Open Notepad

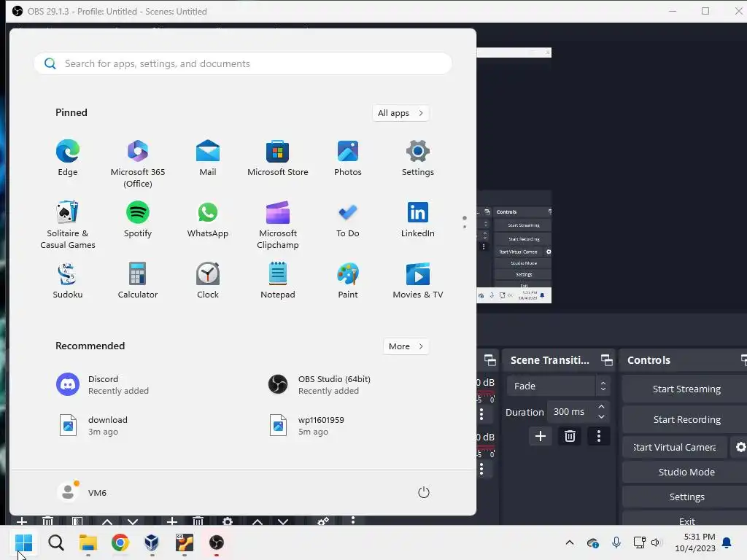tap(278, 281)
